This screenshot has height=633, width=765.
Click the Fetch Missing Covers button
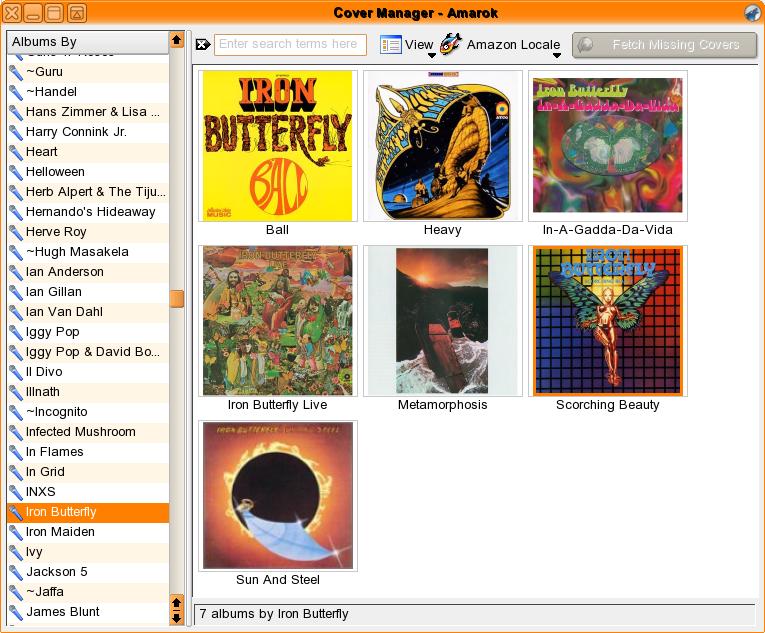(664, 45)
